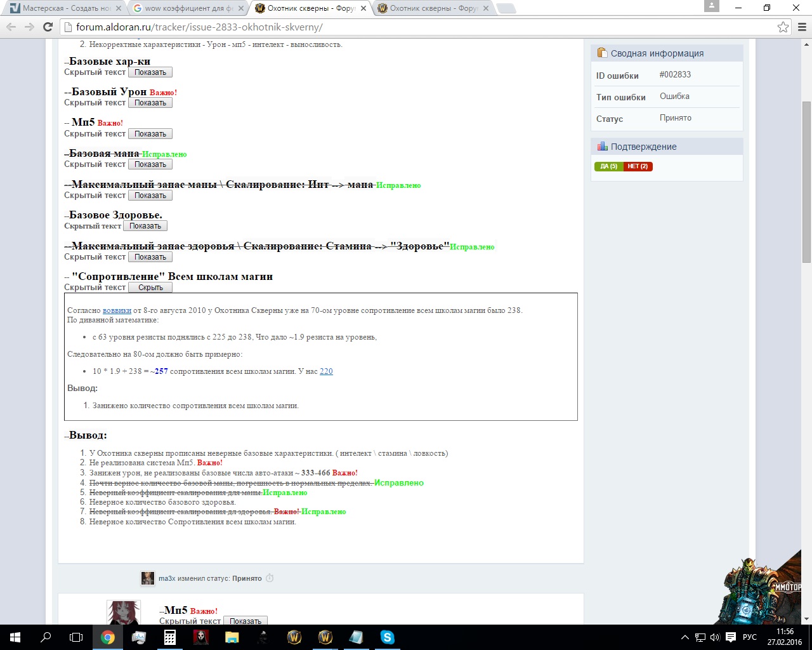Show hidden text under Базовое Здоровье
Viewport: 812px width, 650px height.
coord(145,226)
